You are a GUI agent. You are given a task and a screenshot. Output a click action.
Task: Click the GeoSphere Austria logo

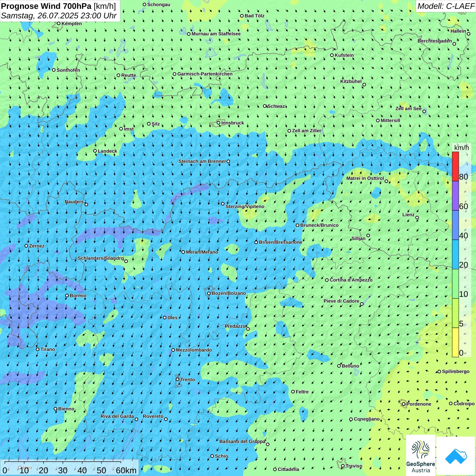(421, 456)
